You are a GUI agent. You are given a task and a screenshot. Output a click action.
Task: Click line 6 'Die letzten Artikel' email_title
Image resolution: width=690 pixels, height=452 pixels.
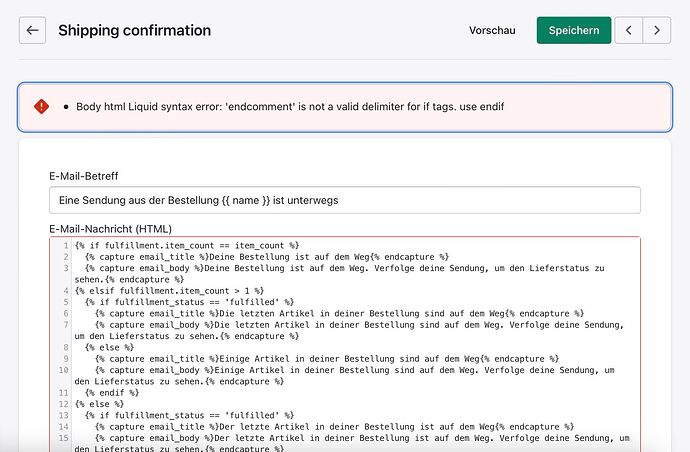click(x=339, y=313)
